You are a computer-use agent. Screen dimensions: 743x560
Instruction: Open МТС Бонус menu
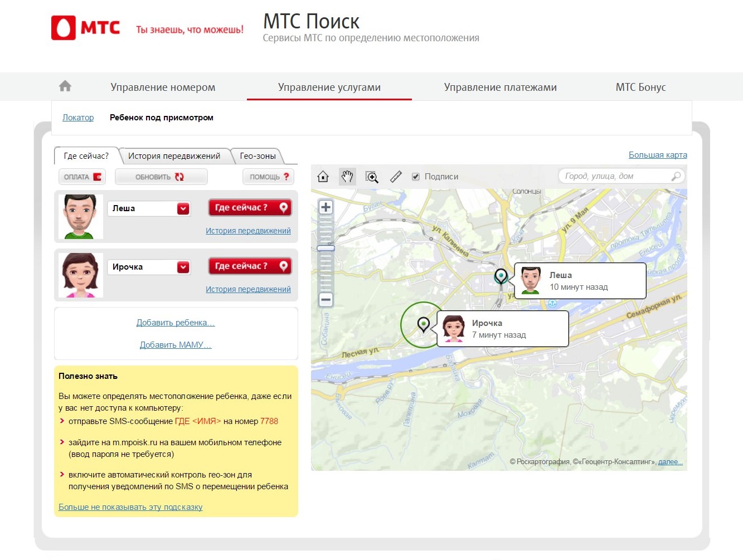tap(641, 87)
